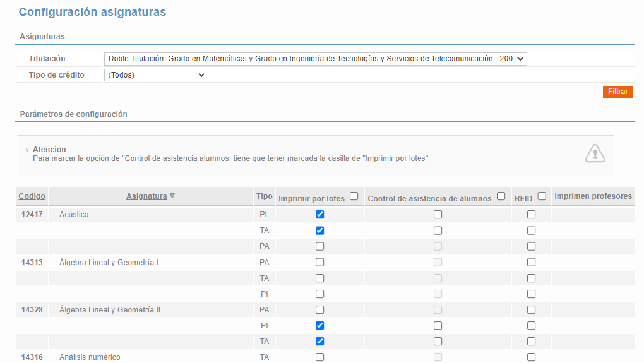Click the orange Filtrar button
Screen dimensions: 644x363
[x=617, y=92]
